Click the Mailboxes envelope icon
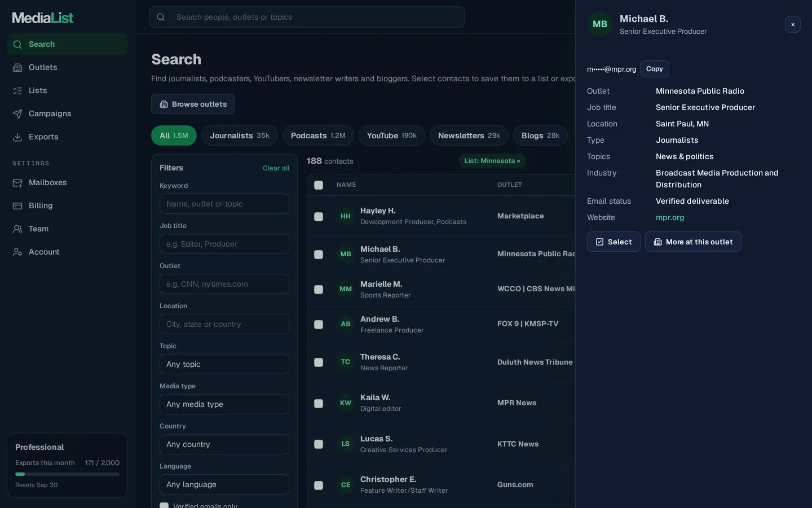The width and height of the screenshot is (812, 508). coord(17,183)
